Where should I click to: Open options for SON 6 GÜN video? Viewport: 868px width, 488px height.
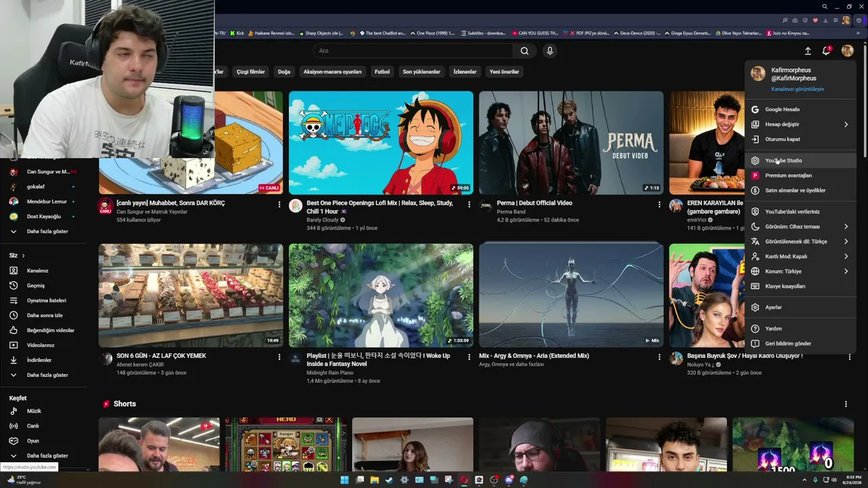pos(279,357)
